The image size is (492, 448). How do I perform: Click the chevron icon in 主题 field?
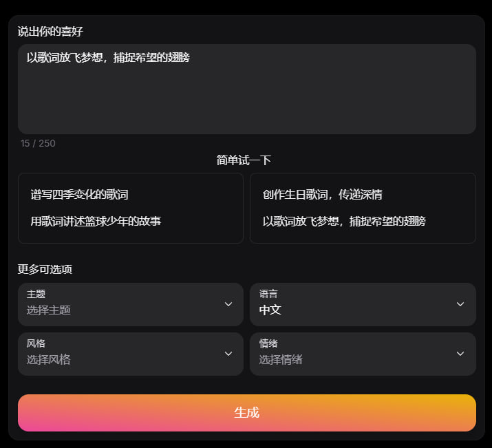click(228, 304)
